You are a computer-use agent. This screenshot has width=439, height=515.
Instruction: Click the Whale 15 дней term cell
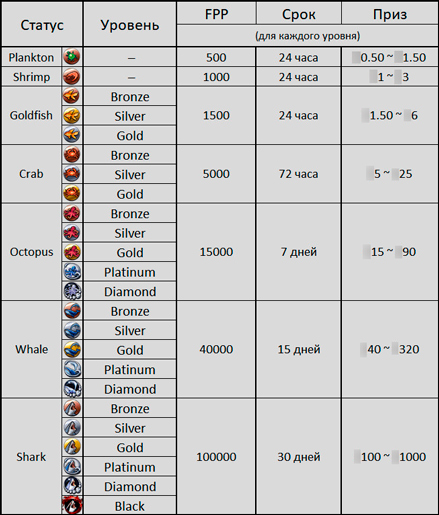tap(299, 349)
